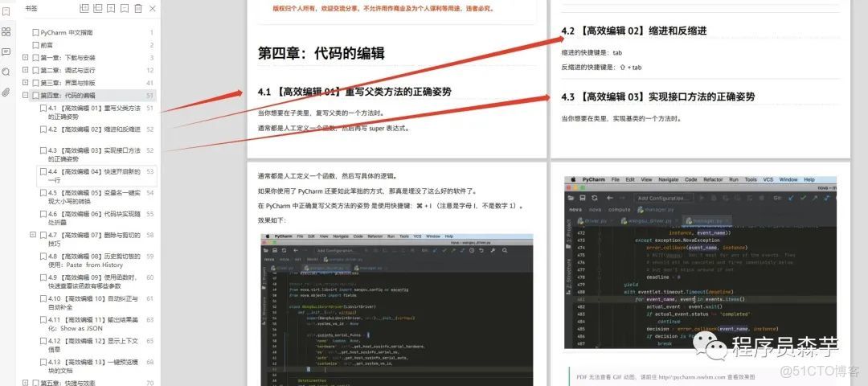Select the PyCharm 中文指南 bookmark
This screenshot has height=386, width=868.
[67, 33]
